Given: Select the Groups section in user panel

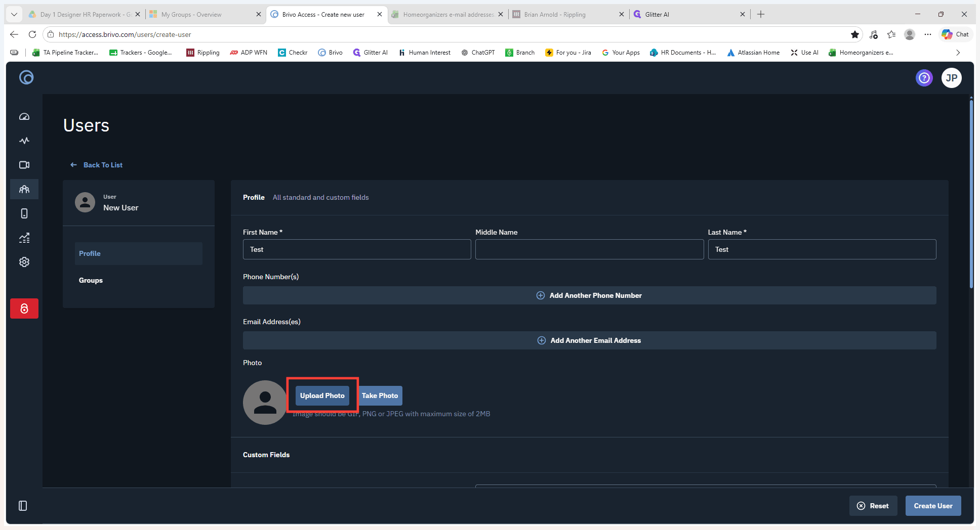Looking at the screenshot, I should (139, 280).
